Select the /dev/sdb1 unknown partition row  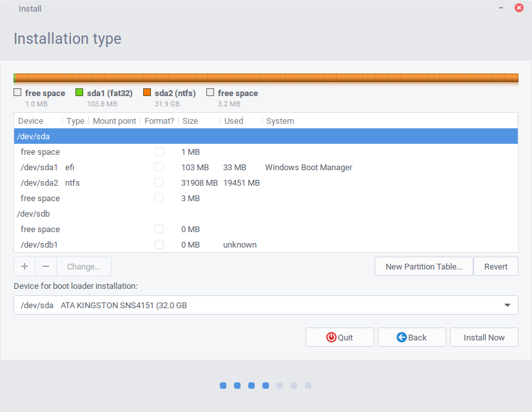tap(266, 245)
